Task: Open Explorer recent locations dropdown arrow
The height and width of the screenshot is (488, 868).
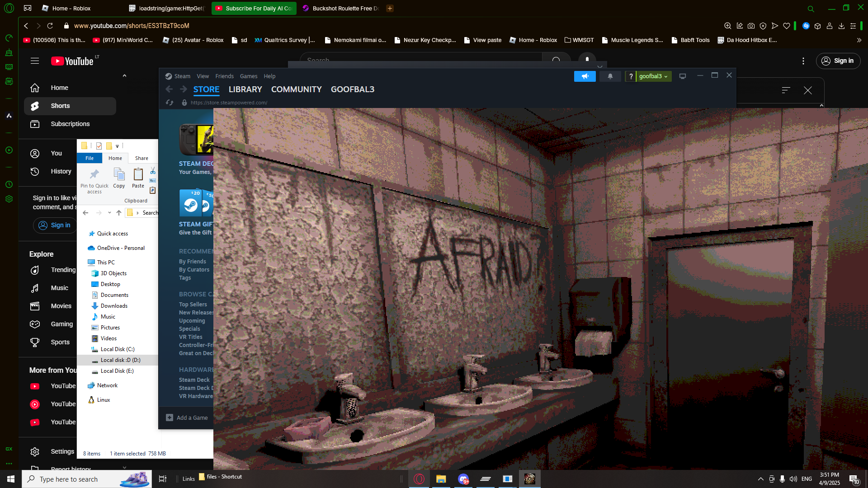Action: point(109,213)
